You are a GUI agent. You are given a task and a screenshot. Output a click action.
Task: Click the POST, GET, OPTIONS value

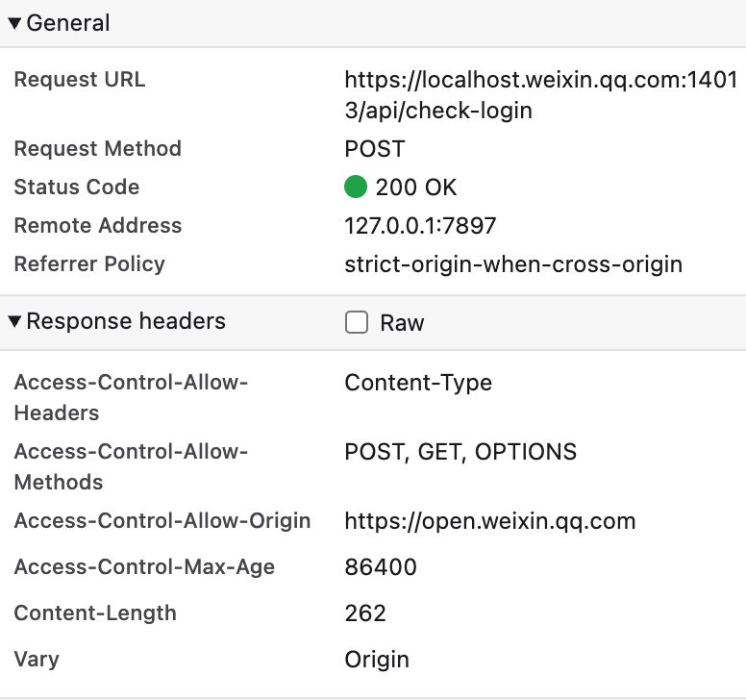(460, 452)
